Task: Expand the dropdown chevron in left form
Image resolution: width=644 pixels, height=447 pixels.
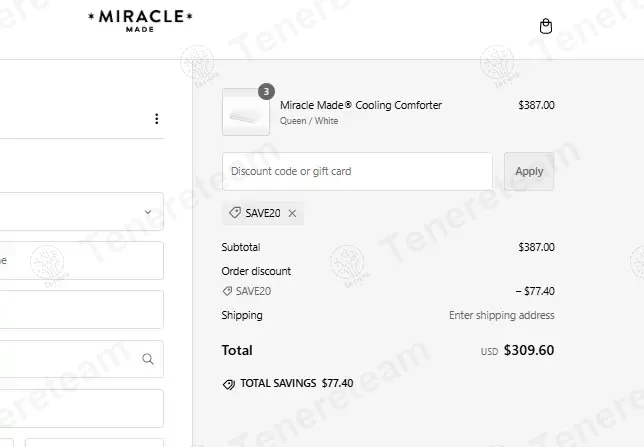Action: [148, 212]
